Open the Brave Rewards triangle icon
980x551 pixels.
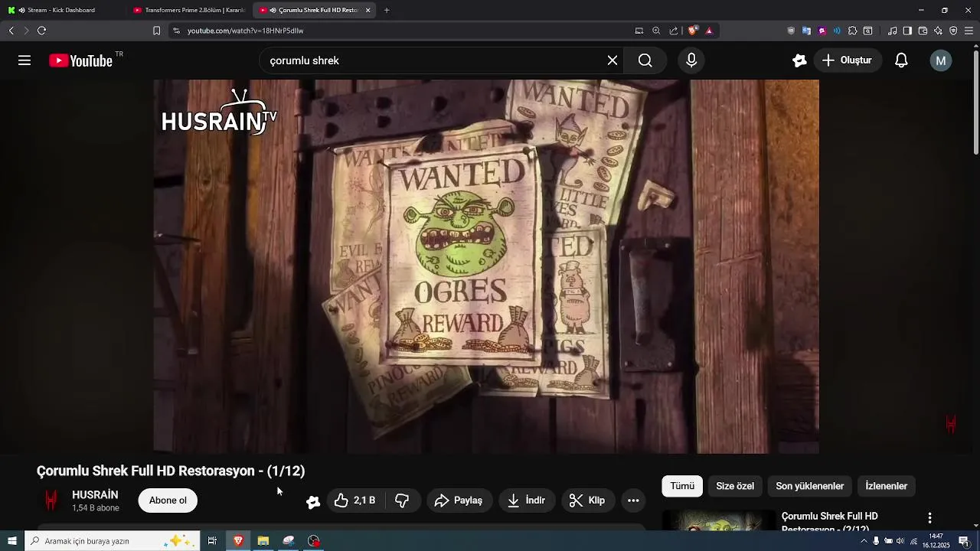(x=709, y=31)
